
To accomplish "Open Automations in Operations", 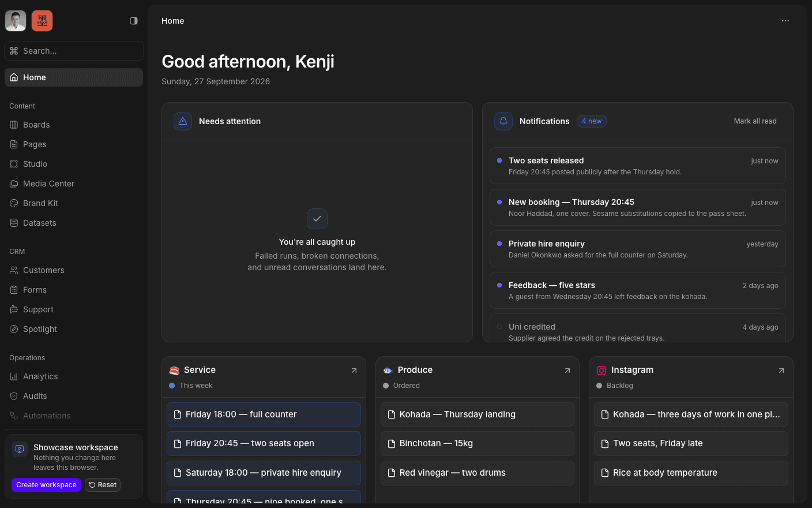I will coord(74,416).
